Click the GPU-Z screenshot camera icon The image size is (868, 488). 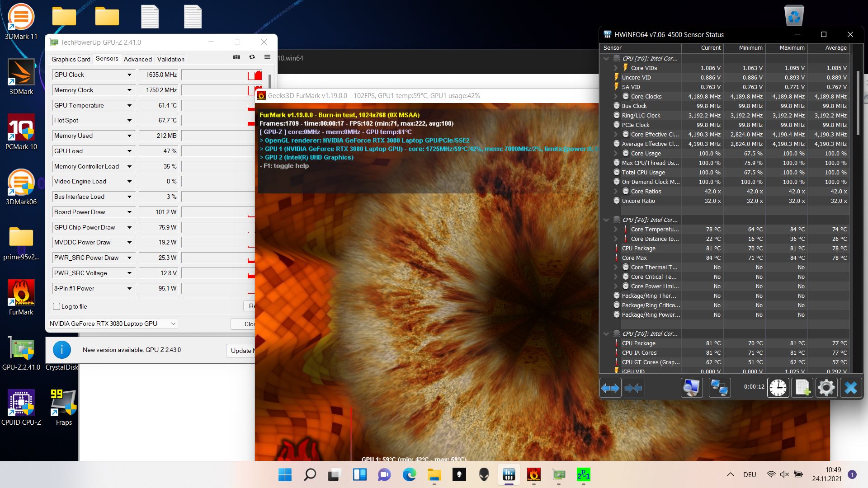236,57
